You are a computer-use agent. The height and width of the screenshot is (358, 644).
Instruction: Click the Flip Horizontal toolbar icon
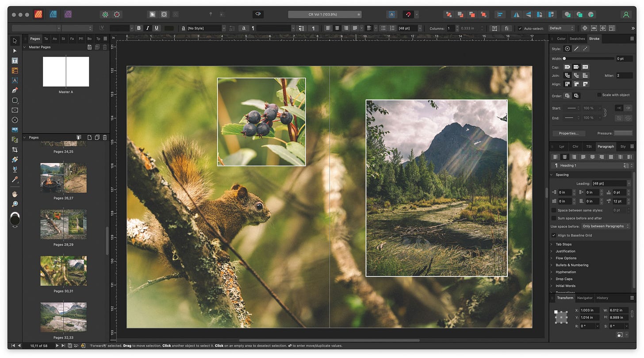(516, 15)
